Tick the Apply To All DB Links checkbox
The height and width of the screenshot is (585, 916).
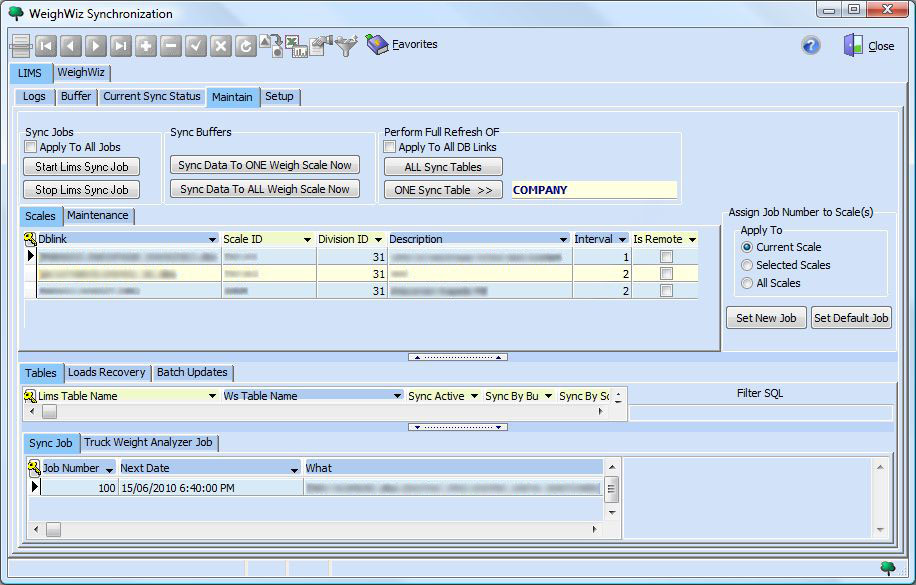point(390,147)
